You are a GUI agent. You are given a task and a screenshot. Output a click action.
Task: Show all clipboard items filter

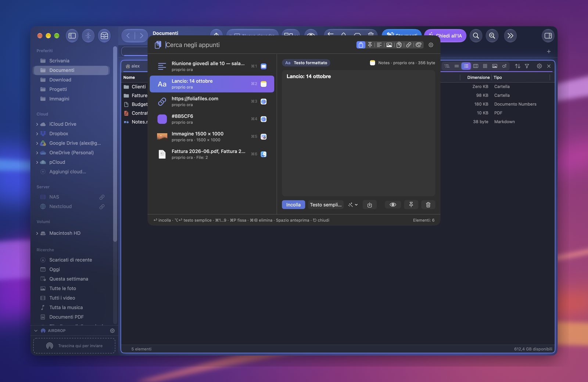[x=361, y=45]
